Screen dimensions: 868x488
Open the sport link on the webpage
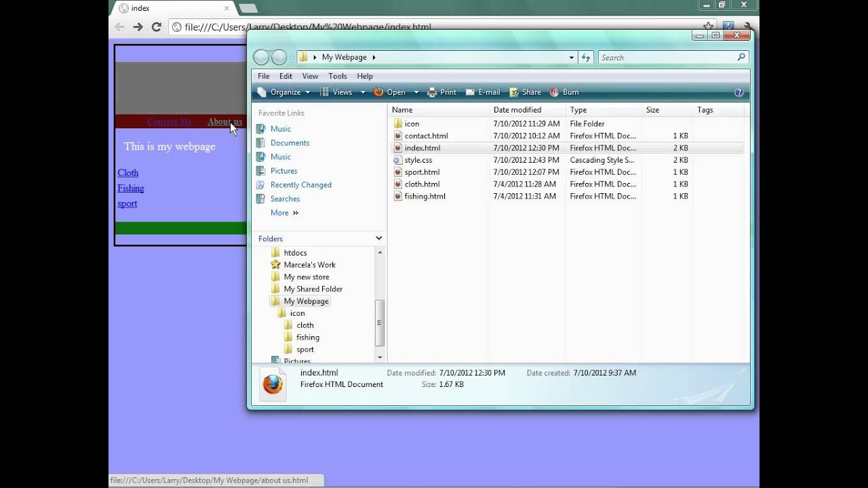(127, 203)
